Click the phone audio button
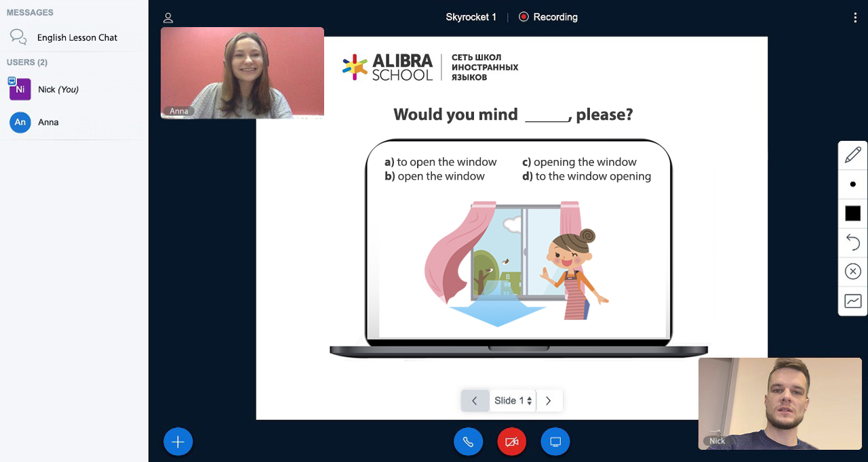The width and height of the screenshot is (868, 462). (x=468, y=442)
